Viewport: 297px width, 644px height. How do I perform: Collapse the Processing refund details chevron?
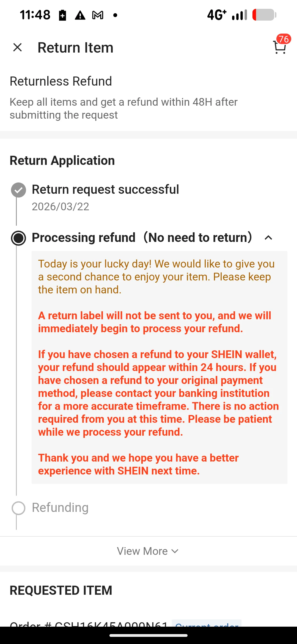click(268, 238)
